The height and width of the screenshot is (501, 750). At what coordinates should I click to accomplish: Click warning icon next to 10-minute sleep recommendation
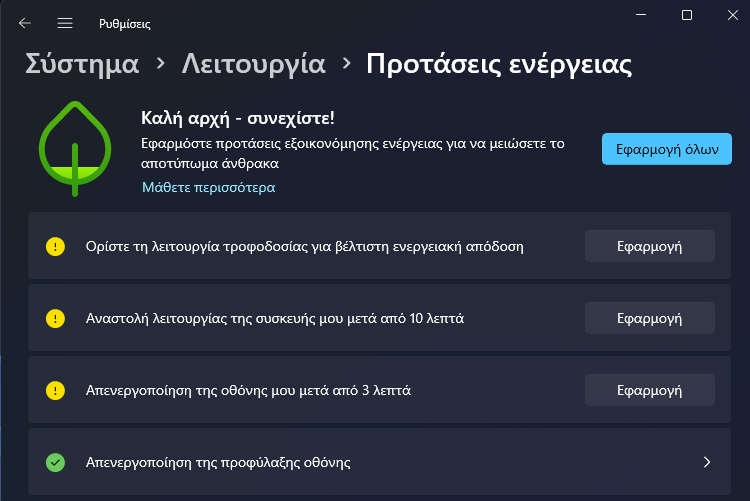[x=55, y=318]
